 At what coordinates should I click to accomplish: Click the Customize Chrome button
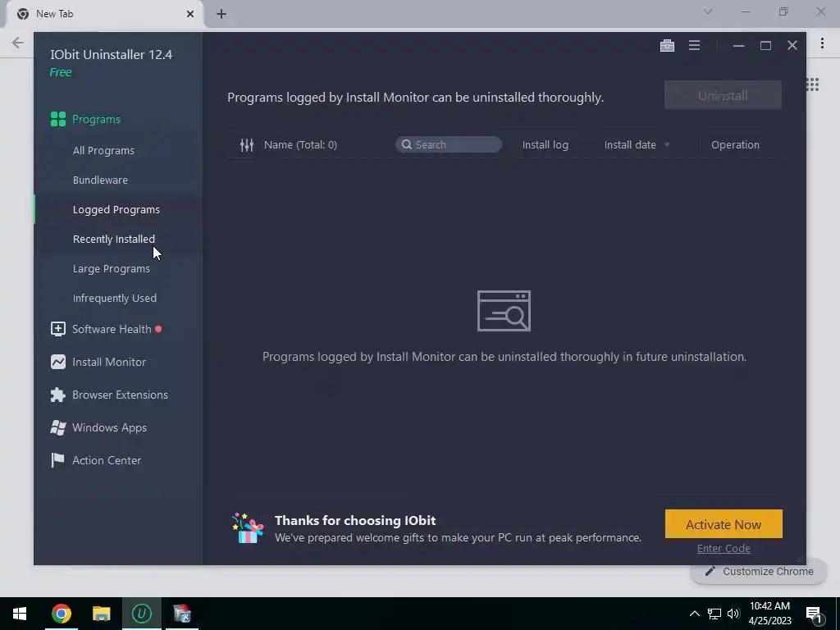(759, 572)
